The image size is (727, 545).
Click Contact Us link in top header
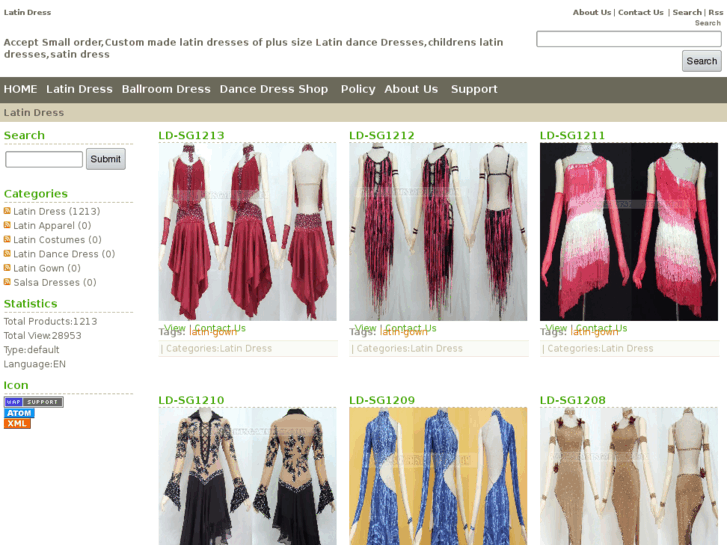click(640, 13)
